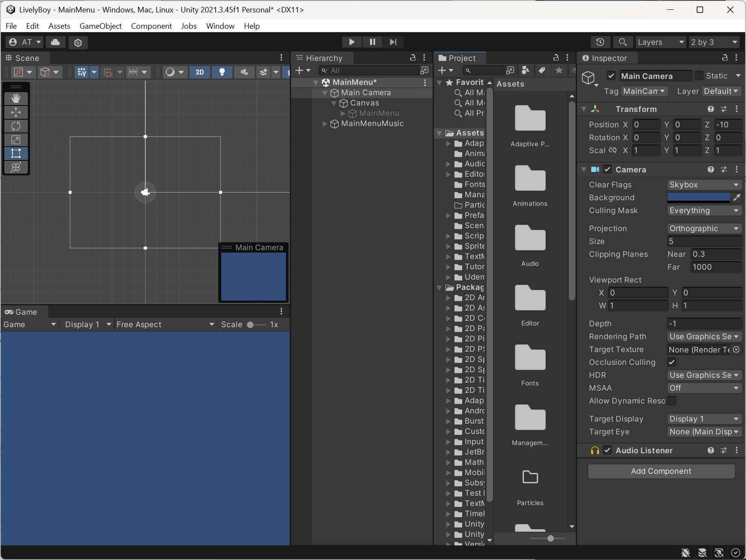Click the Add Component button
The height and width of the screenshot is (560, 746).
(x=661, y=471)
